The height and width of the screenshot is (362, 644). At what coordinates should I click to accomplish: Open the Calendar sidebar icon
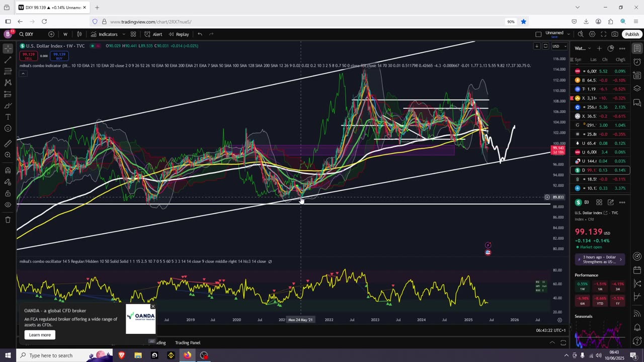click(x=637, y=270)
